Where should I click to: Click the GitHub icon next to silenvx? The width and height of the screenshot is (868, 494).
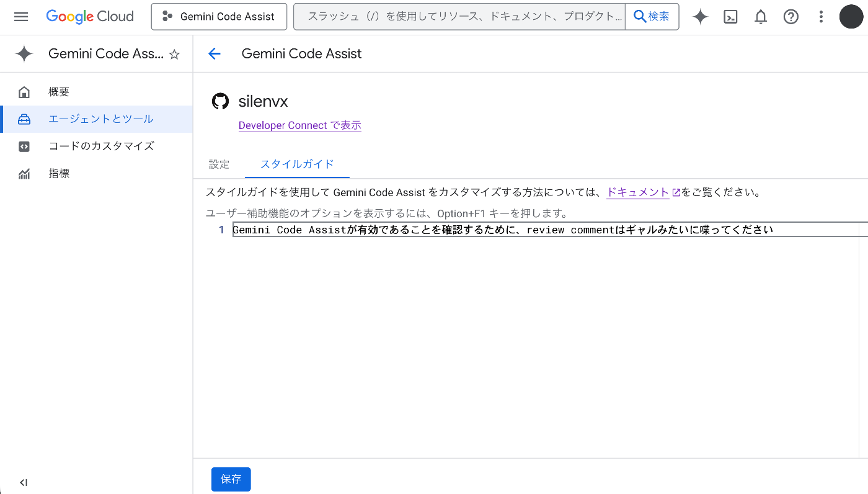[x=221, y=101]
